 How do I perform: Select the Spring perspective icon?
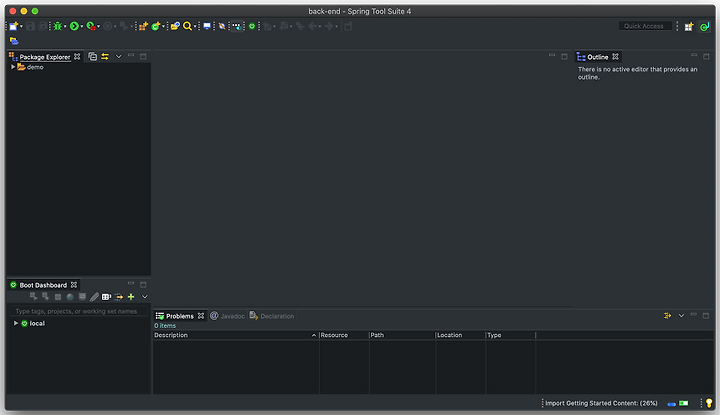pos(704,27)
